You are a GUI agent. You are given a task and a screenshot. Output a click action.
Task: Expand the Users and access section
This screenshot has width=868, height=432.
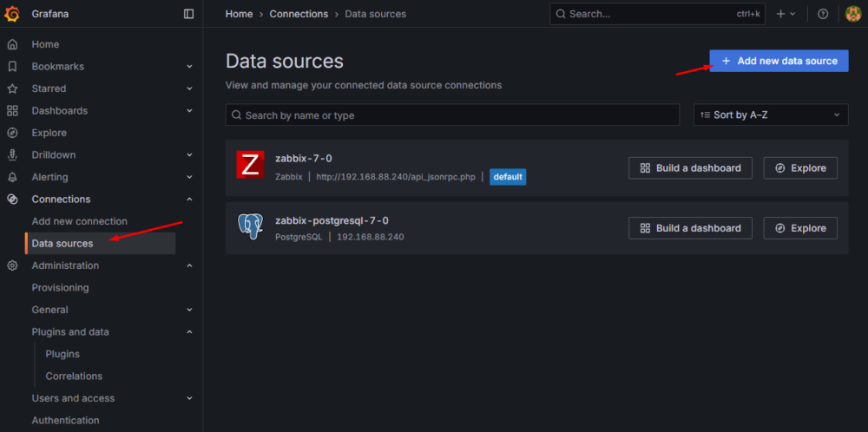click(x=189, y=398)
